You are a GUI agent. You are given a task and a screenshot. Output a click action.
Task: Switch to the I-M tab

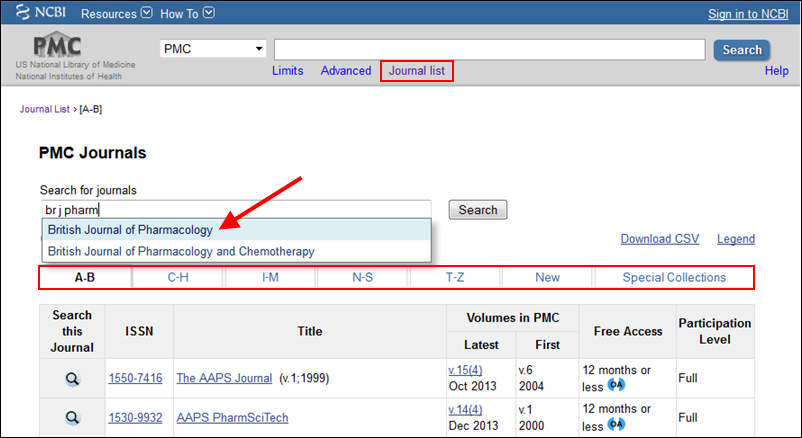[270, 277]
